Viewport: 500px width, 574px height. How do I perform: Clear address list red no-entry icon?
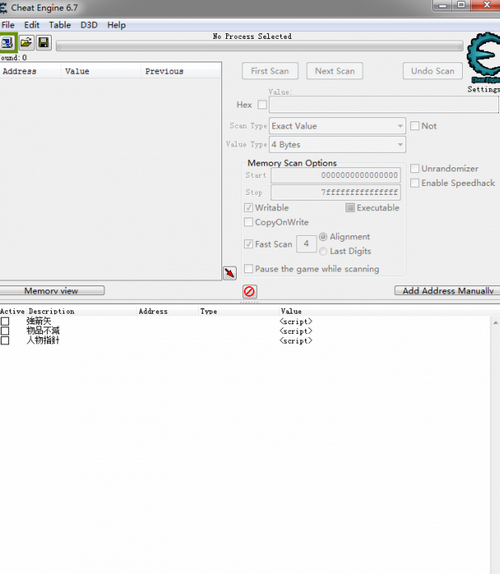[249, 291]
